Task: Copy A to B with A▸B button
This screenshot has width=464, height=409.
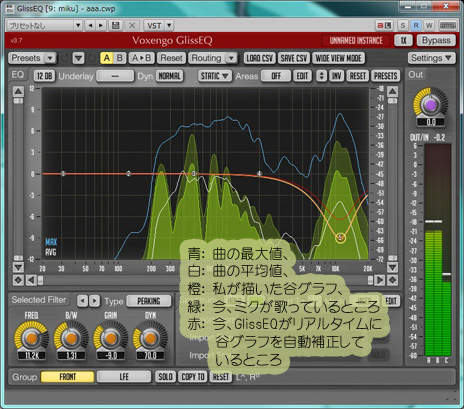Action: [x=142, y=58]
